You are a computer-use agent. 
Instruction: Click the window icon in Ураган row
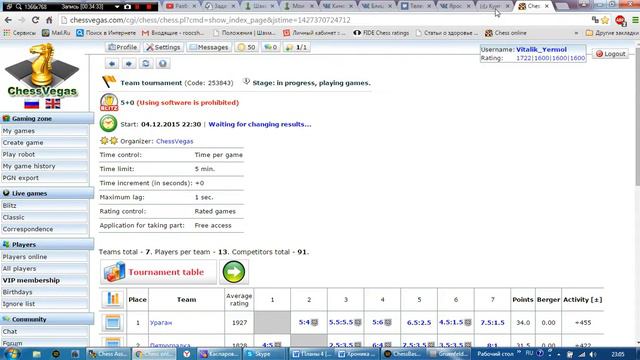pyautogui.click(x=112, y=322)
